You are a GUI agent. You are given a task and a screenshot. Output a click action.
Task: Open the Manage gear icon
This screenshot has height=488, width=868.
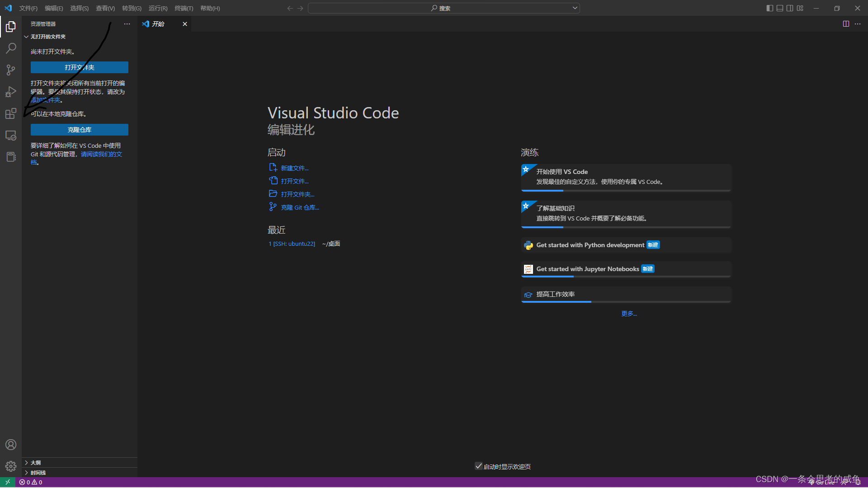click(x=11, y=466)
